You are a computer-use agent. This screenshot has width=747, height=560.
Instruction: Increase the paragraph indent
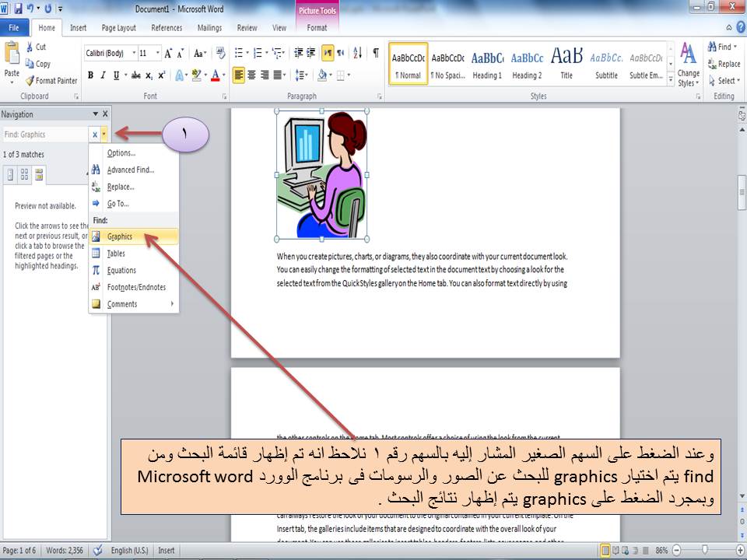click(x=310, y=53)
